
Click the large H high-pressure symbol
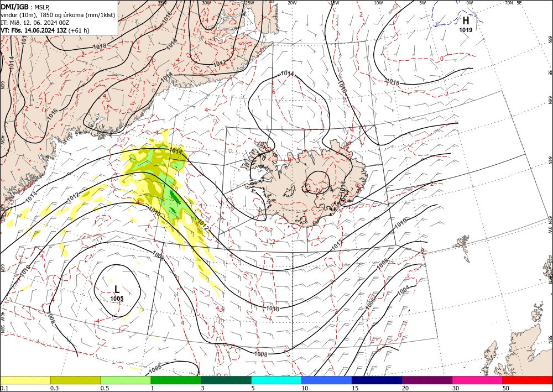[x=466, y=21]
